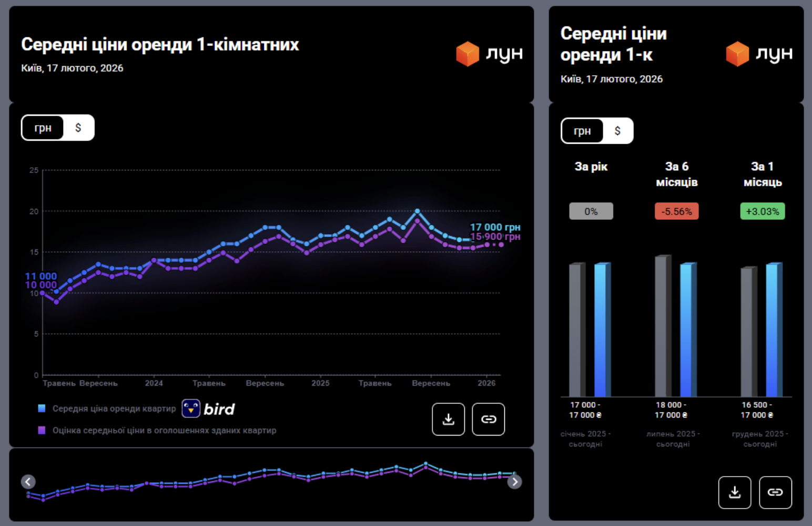Click the +3.03% one-month change badge
812x526 pixels.
[762, 211]
